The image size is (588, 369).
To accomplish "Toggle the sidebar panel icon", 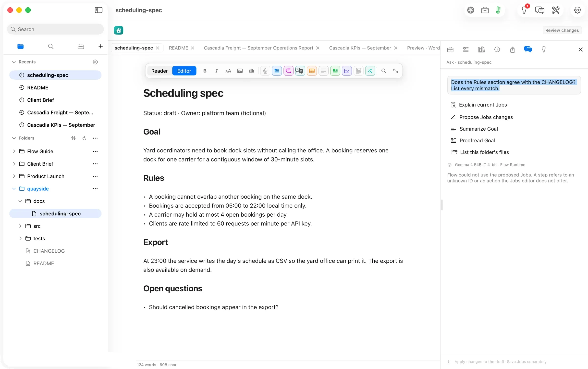I will click(98, 10).
